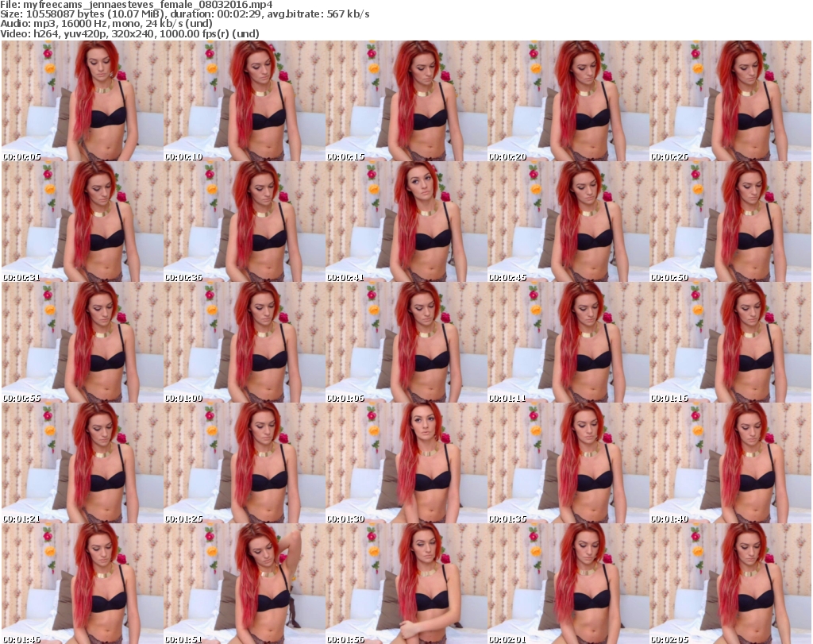Click the frame labeled 00:01:51
Image resolution: width=813 pixels, height=644 pixels.
(x=245, y=584)
